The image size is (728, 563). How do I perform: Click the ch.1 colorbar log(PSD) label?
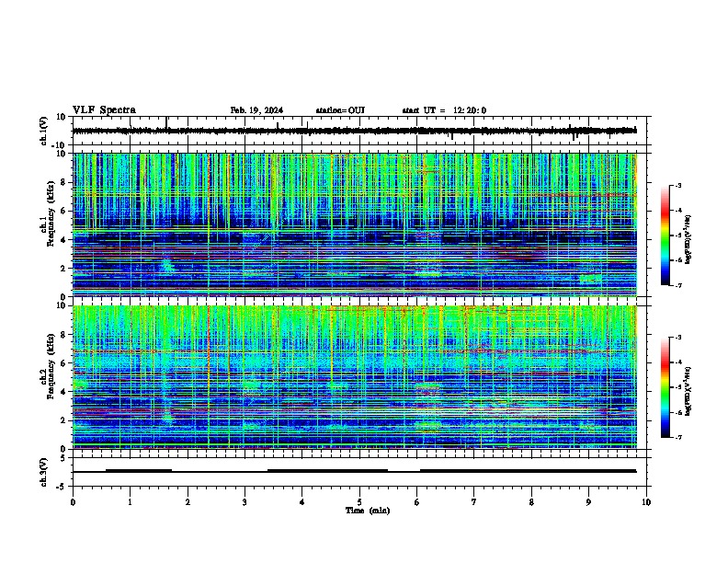point(688,239)
